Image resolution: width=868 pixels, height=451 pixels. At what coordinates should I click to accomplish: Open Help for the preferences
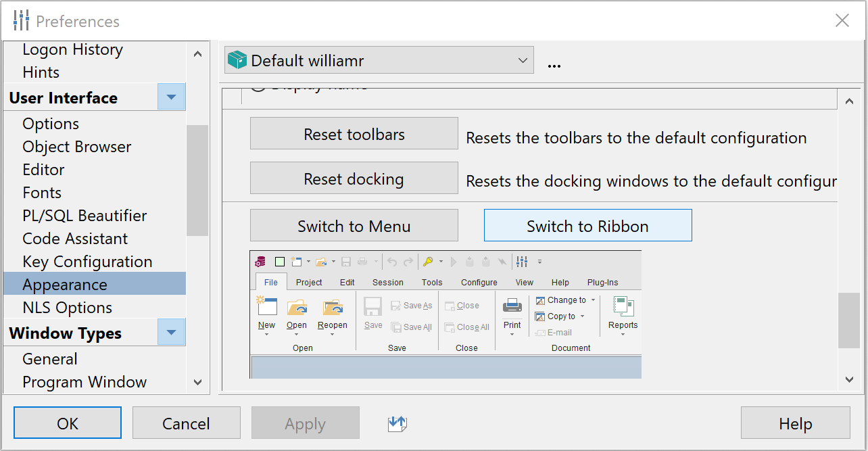pyautogui.click(x=796, y=423)
